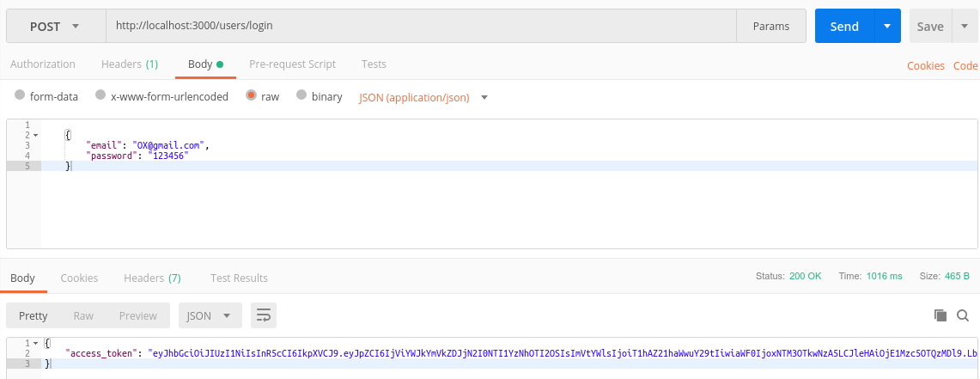Show the response Headers (7) tab

[x=152, y=278]
